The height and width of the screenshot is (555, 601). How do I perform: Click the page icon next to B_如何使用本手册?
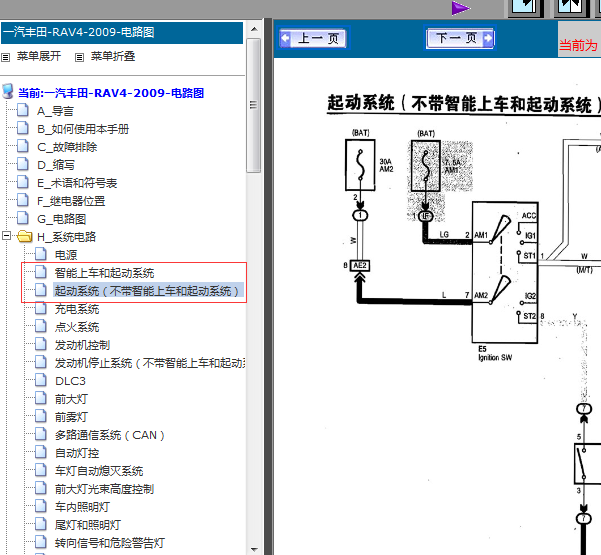(23, 128)
